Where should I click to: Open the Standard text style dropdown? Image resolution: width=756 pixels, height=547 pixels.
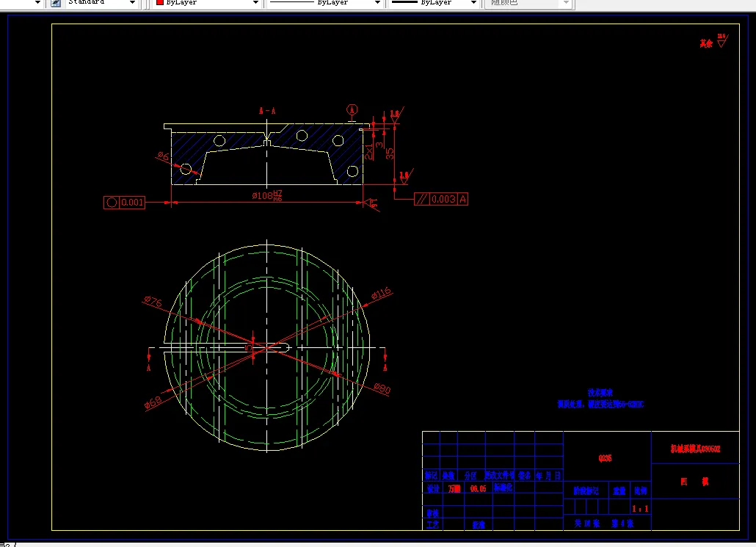pyautogui.click(x=132, y=3)
